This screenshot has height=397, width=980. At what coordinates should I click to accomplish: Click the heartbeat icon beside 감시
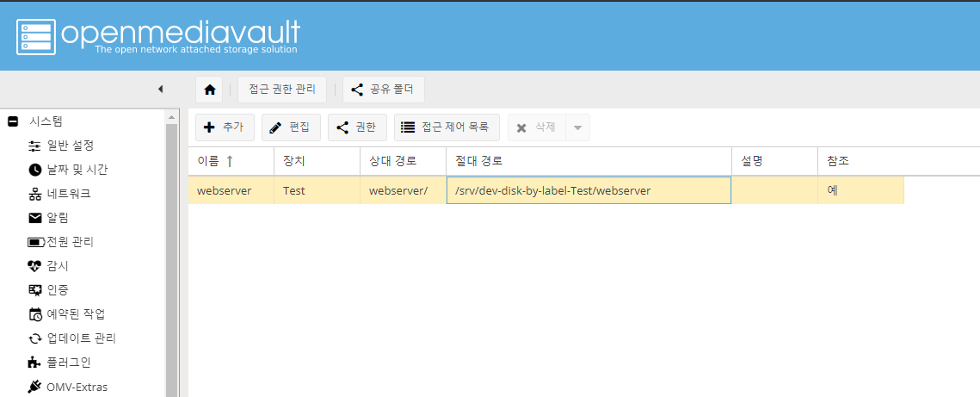[35, 266]
